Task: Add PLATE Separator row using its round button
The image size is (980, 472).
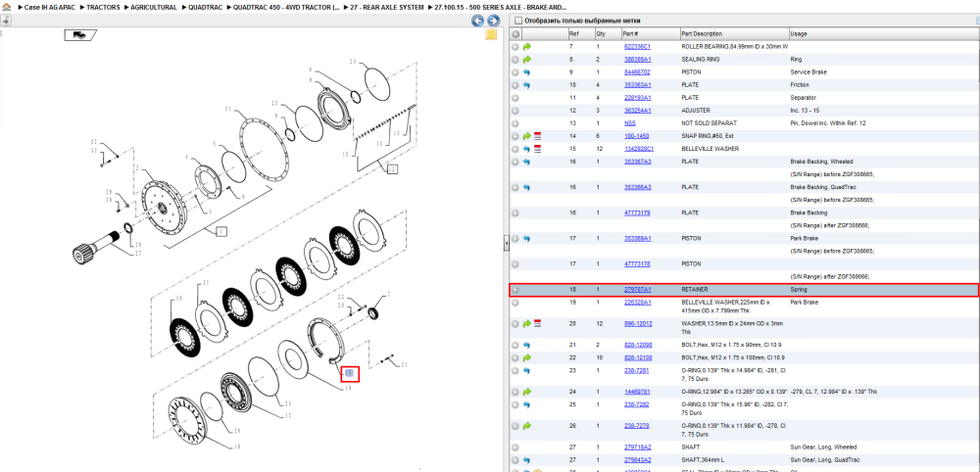Action: pyautogui.click(x=515, y=98)
